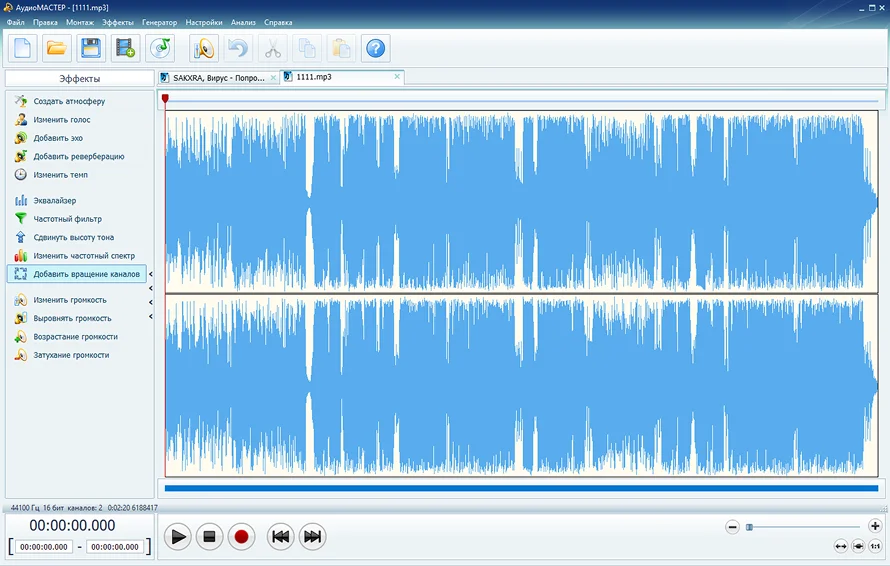Jump to the end of the track

tap(312, 537)
